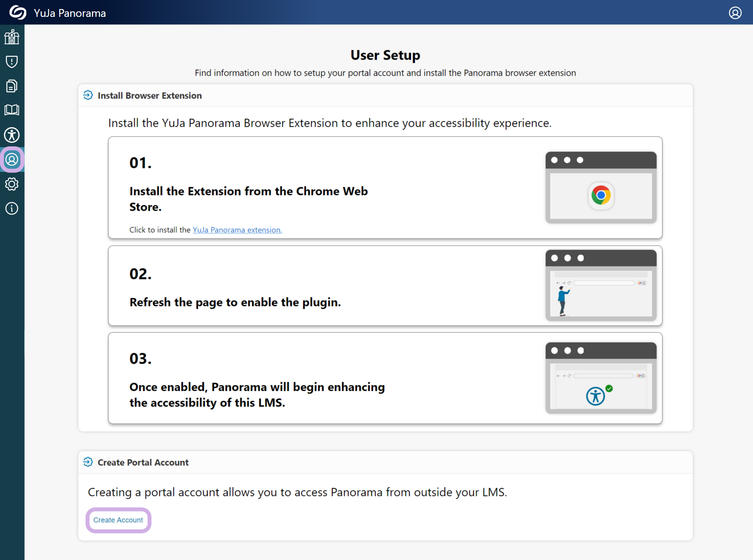
Task: Click the Chrome logo illustration in step 01
Action: coord(600,195)
